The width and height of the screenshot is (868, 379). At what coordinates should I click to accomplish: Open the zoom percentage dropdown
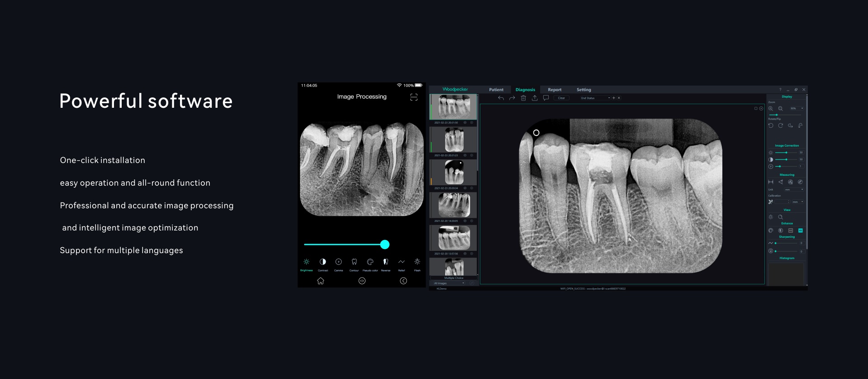pyautogui.click(x=796, y=109)
